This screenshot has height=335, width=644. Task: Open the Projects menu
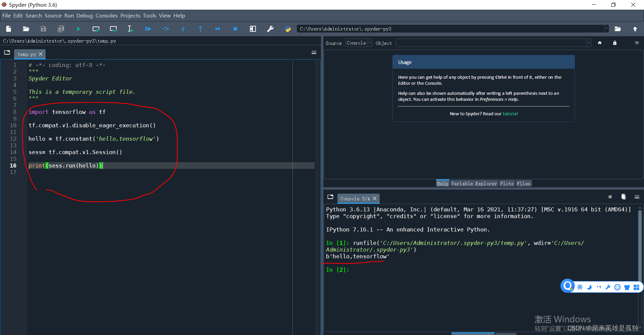130,15
